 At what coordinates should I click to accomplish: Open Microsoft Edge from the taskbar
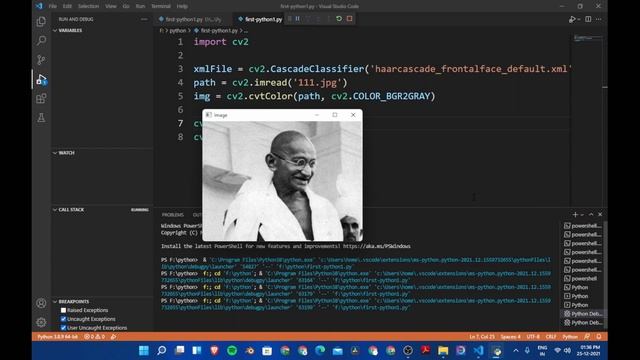pyautogui.click(x=320, y=351)
